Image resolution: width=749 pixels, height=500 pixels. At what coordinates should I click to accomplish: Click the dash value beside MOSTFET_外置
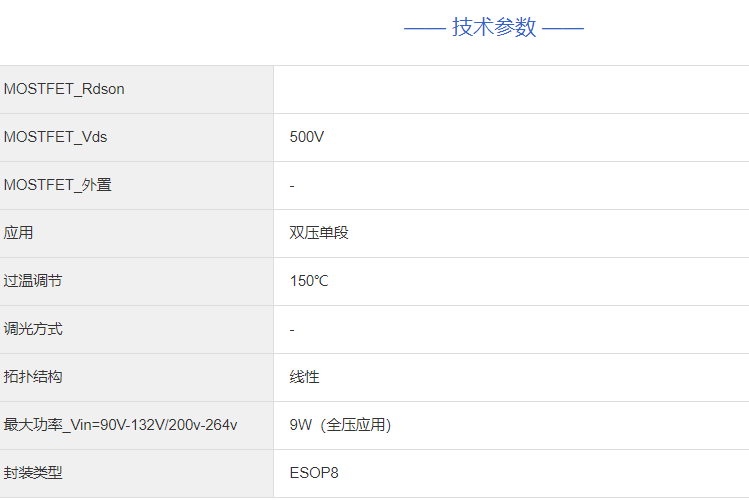[x=292, y=186]
